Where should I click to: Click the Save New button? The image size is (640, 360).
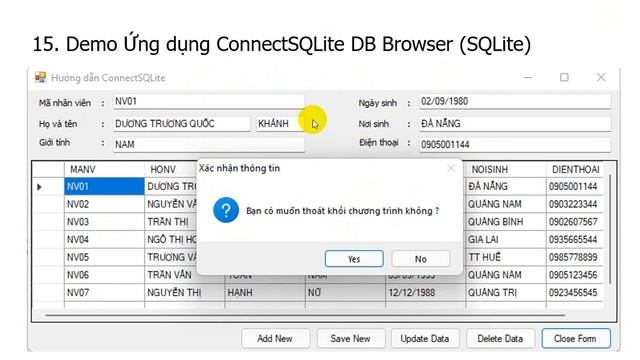click(x=351, y=338)
